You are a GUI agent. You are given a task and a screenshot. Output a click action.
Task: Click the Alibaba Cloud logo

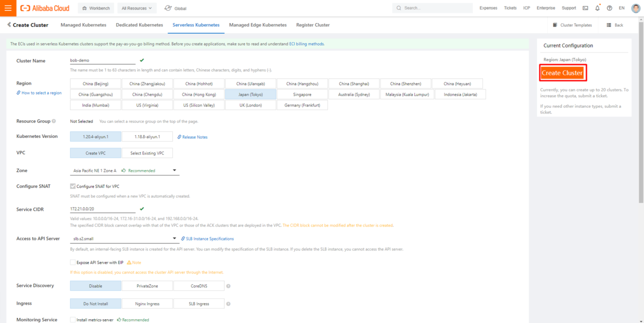45,8
